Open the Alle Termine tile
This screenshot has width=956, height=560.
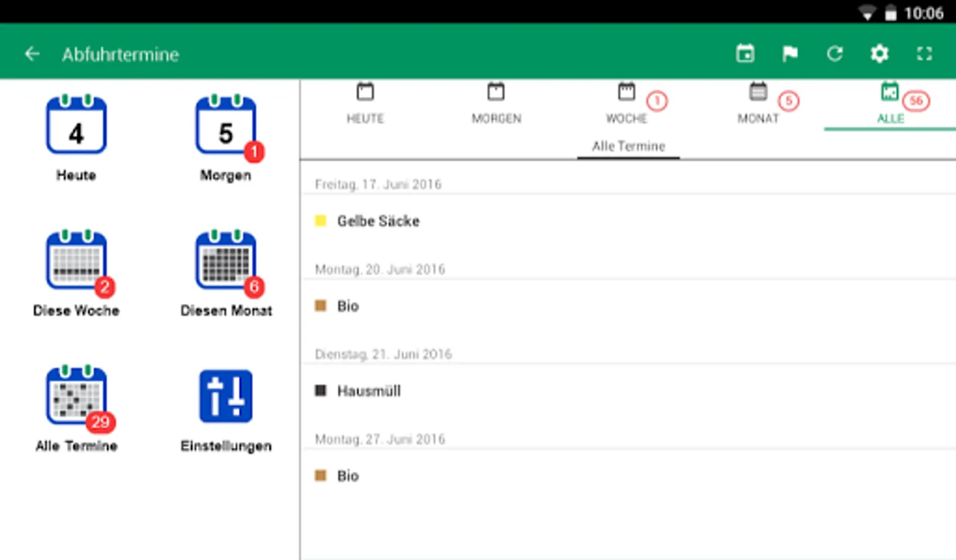click(76, 409)
